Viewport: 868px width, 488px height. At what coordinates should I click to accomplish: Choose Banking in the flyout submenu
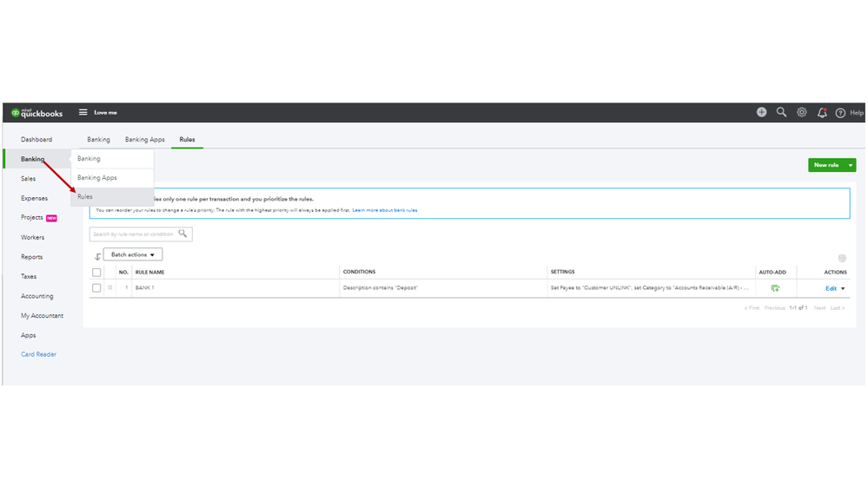(x=112, y=159)
